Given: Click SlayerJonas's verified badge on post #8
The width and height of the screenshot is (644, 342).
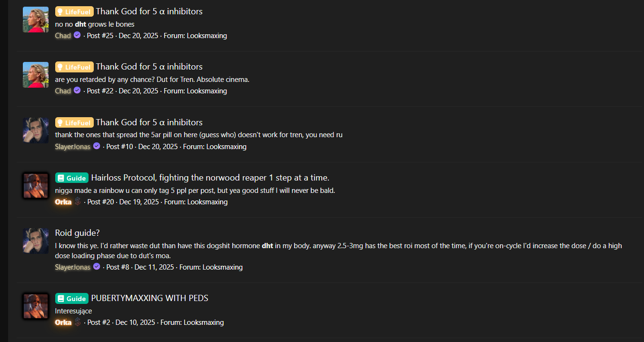Looking at the screenshot, I should tap(97, 267).
